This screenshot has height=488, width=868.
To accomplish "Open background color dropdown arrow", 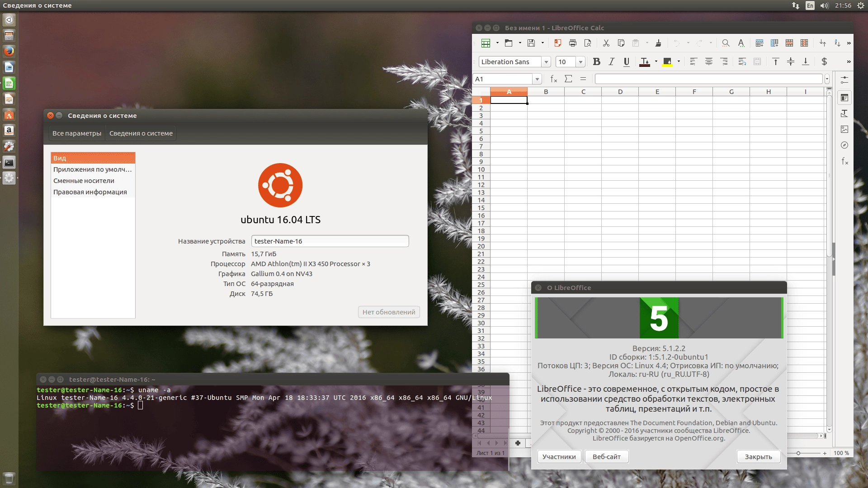I will 679,61.
